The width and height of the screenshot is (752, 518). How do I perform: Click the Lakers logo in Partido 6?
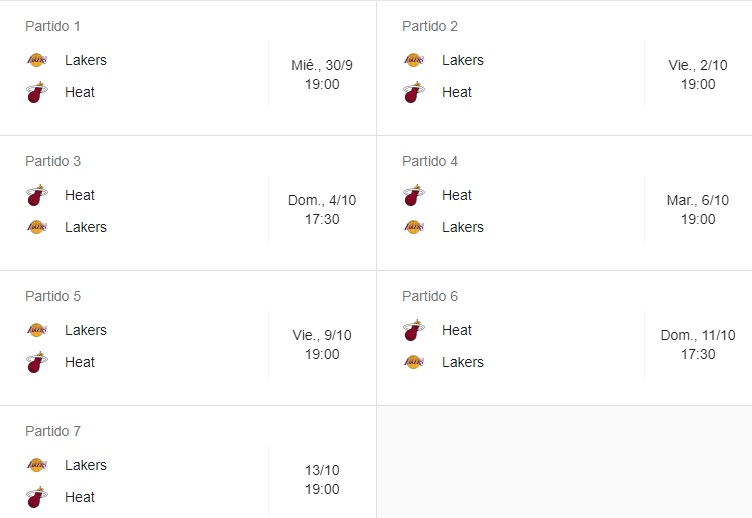point(413,362)
